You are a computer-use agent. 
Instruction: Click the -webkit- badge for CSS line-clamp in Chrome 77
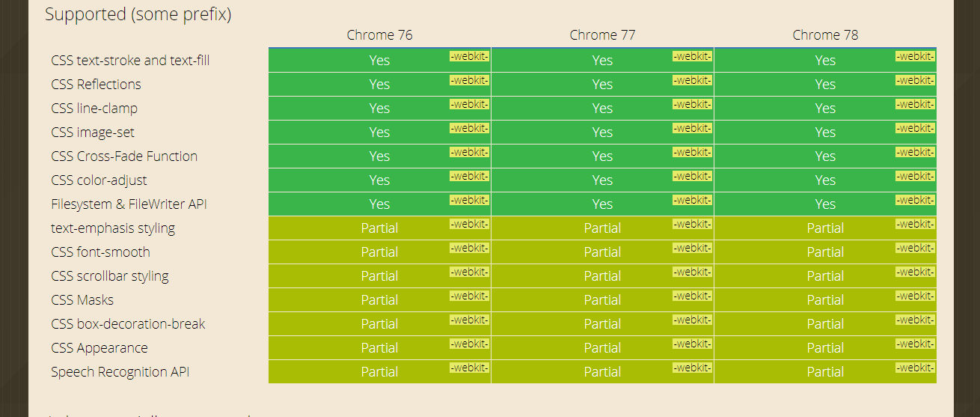(692, 104)
